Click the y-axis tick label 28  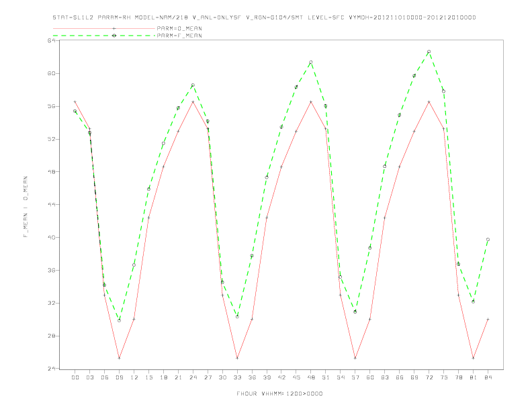tap(52, 336)
